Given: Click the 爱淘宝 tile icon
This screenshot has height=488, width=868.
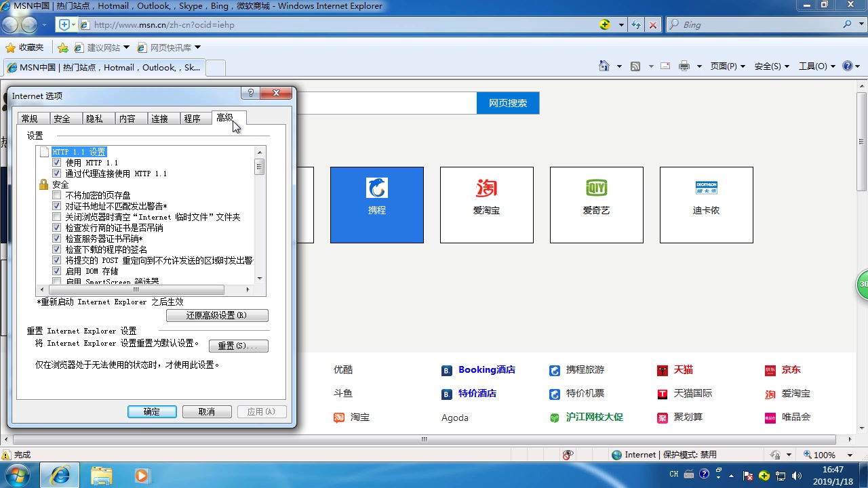Looking at the screenshot, I should coord(487,188).
